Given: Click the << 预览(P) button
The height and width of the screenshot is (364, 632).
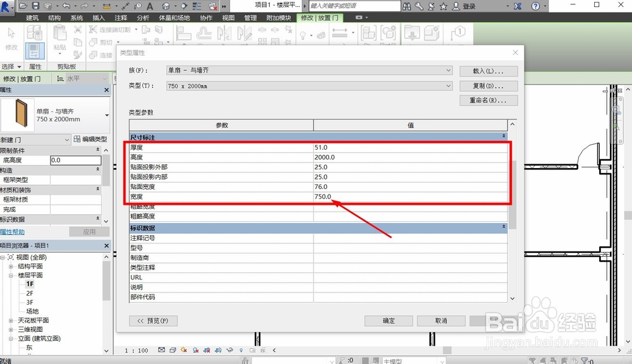Looking at the screenshot, I should [x=153, y=321].
